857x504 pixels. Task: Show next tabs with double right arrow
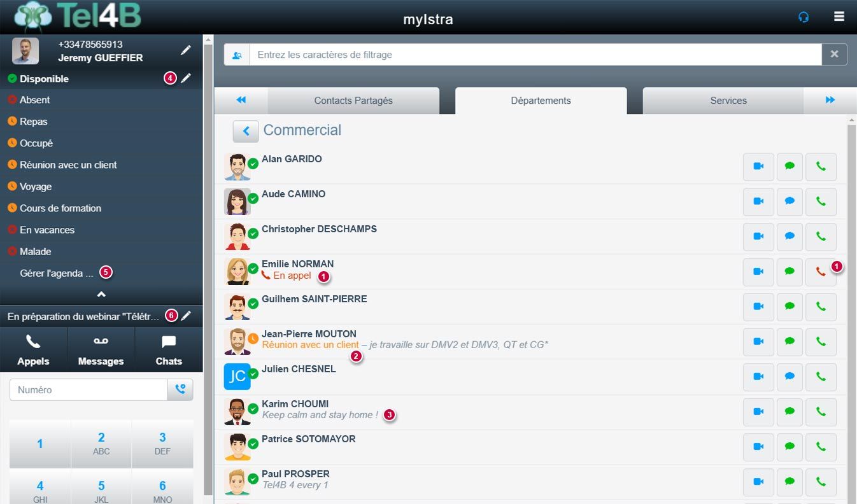830,101
